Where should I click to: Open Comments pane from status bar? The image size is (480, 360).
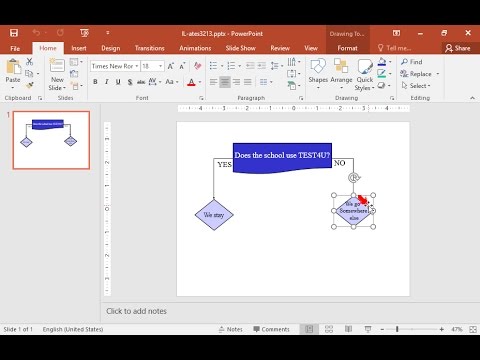point(271,329)
